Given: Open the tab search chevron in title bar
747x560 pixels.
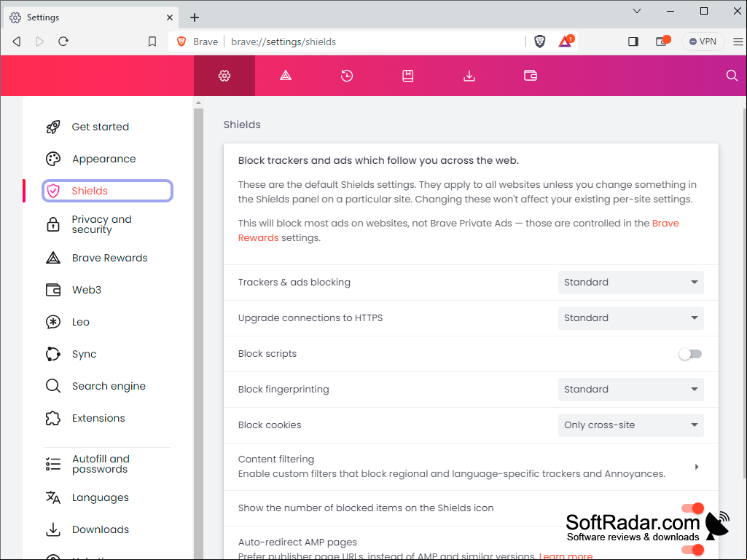Looking at the screenshot, I should 636,11.
